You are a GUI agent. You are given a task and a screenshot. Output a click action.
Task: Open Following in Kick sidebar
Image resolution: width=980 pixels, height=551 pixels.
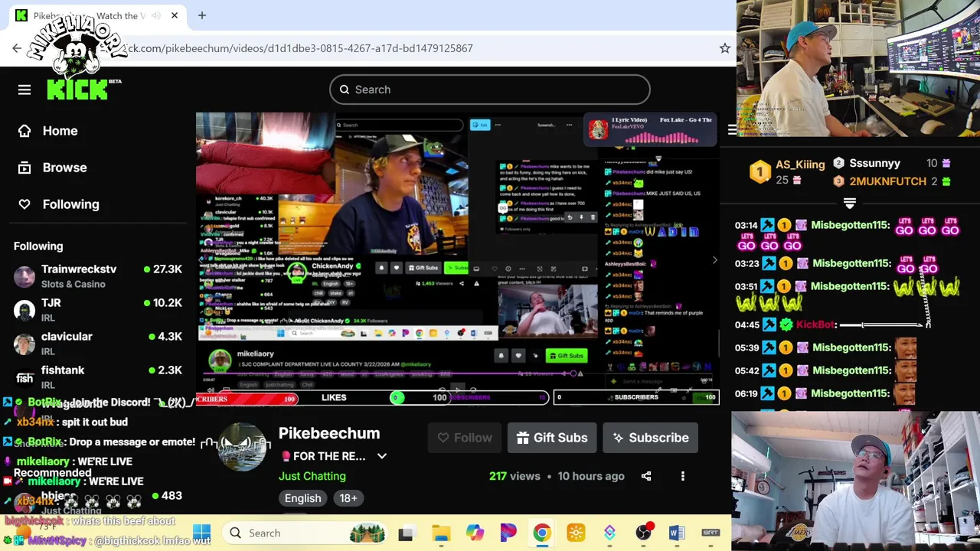coord(59,204)
